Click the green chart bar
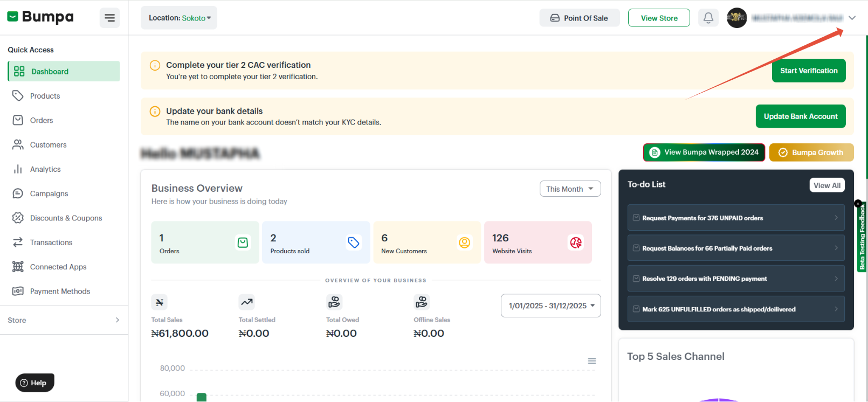 [x=202, y=398]
